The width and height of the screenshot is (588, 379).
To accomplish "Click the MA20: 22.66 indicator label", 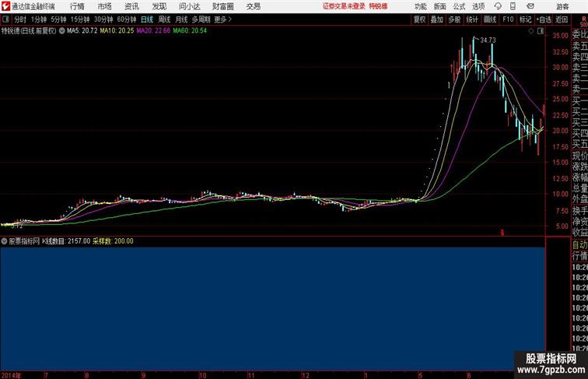I will [153, 31].
